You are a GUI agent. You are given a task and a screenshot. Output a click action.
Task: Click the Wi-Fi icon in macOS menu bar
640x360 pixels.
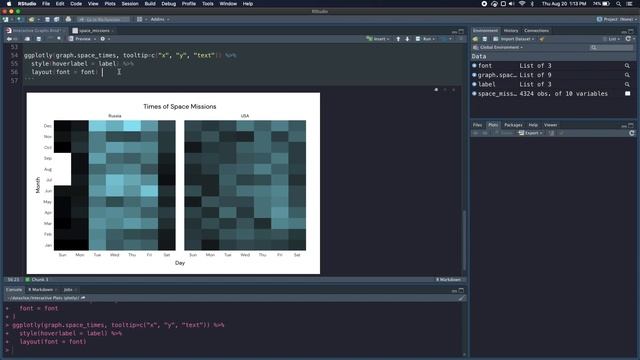(522, 4)
